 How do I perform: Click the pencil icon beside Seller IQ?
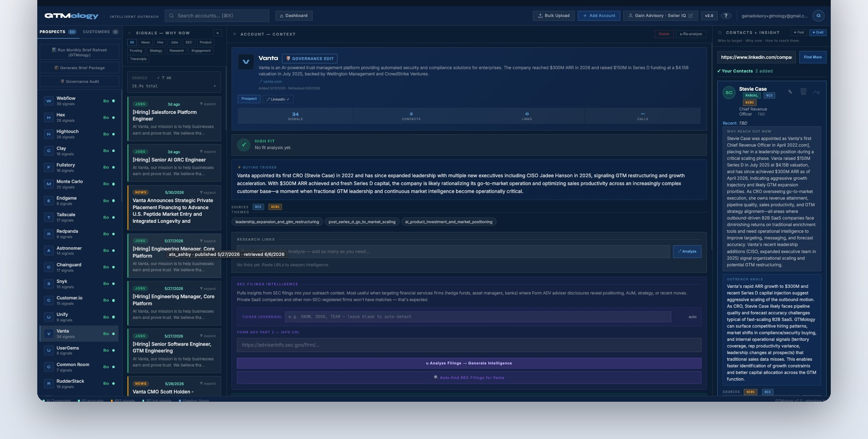[x=690, y=16]
